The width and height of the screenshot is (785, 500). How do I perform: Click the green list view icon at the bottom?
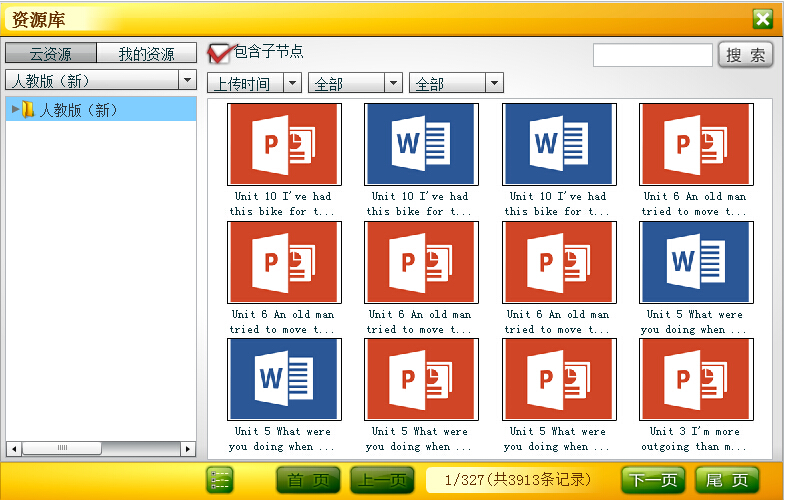pyautogui.click(x=220, y=480)
